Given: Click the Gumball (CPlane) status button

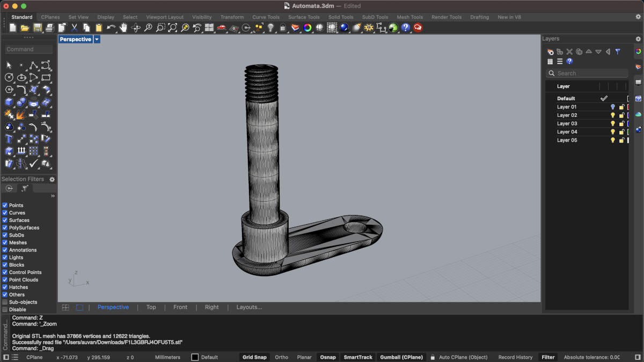Looking at the screenshot, I should [x=401, y=357].
